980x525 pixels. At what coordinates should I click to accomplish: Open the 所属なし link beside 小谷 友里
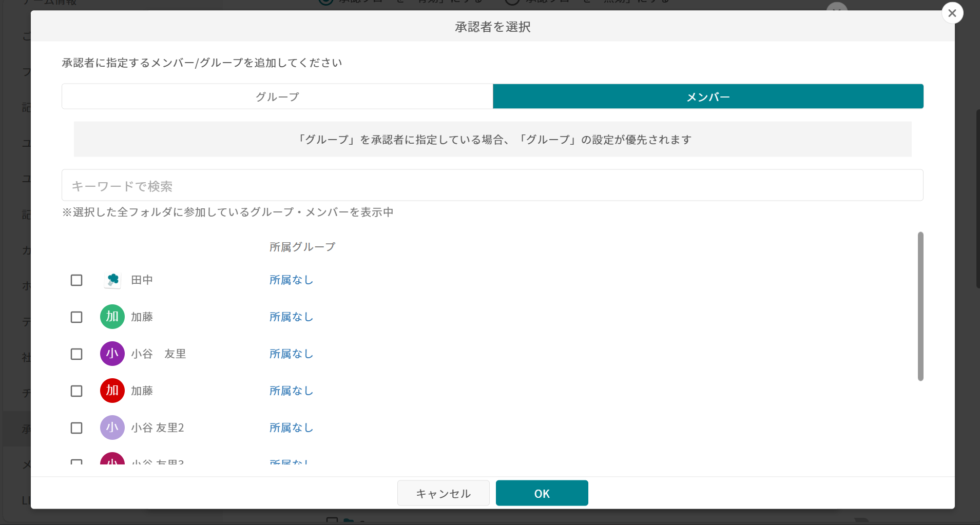(x=291, y=354)
